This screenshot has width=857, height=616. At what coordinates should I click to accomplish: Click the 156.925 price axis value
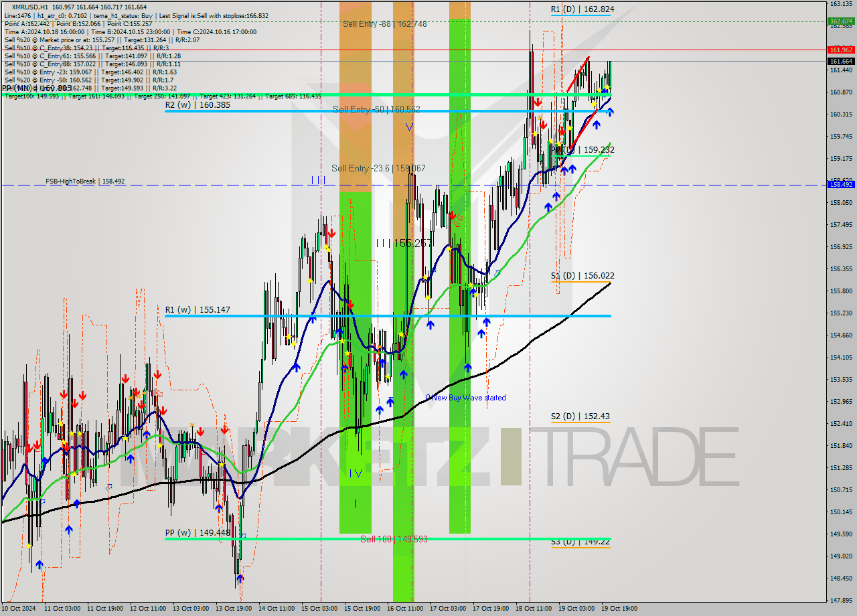point(842,246)
